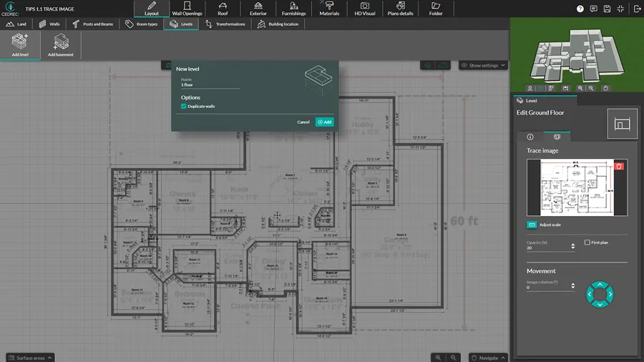Open the chat feedback icon
The height and width of the screenshot is (362, 644).
tap(593, 9)
